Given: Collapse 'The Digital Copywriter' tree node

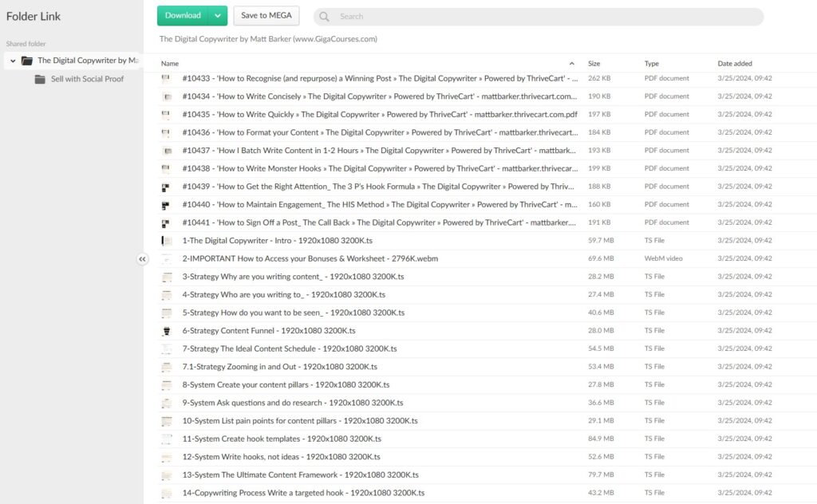Looking at the screenshot, I should coord(12,60).
